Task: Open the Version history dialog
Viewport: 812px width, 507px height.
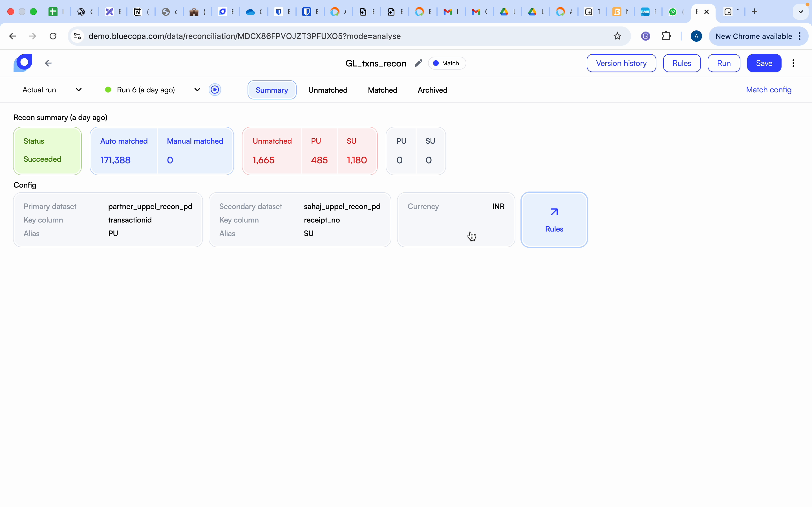Action: point(621,63)
